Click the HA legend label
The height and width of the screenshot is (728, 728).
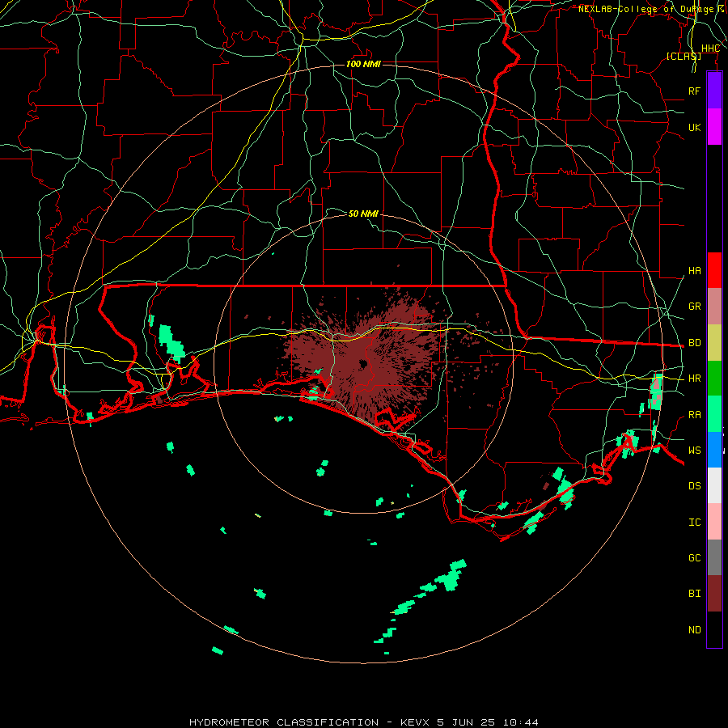click(694, 271)
